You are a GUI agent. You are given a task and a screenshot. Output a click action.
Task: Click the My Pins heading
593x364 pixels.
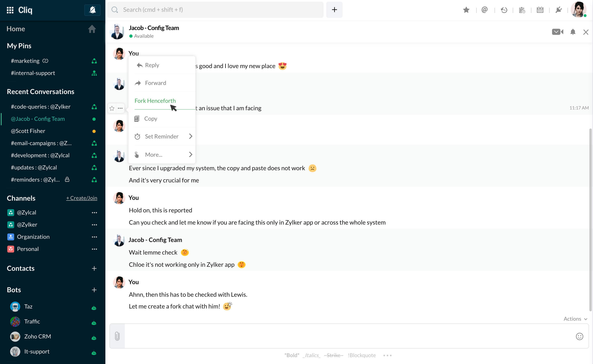tap(19, 46)
